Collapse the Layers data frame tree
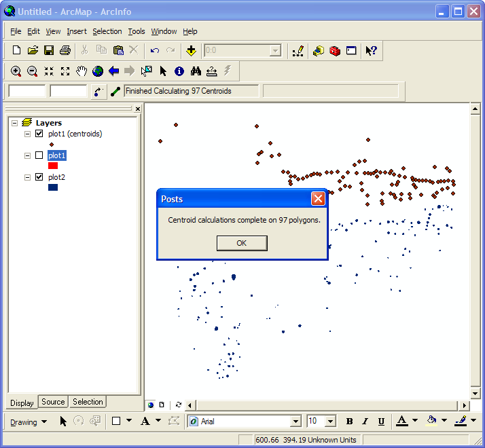The image size is (485, 448). (14, 123)
